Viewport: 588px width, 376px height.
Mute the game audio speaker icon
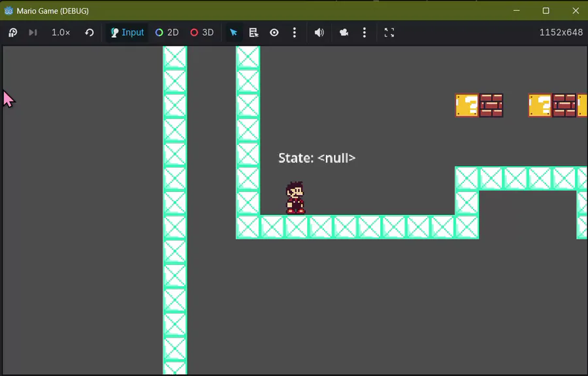point(319,33)
